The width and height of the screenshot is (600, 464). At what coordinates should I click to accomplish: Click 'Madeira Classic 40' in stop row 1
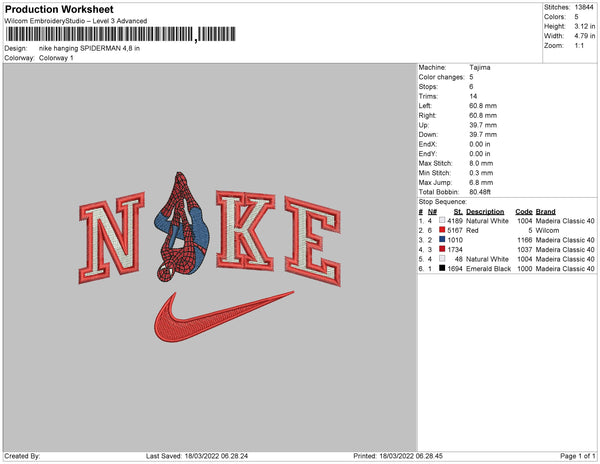pyautogui.click(x=565, y=221)
